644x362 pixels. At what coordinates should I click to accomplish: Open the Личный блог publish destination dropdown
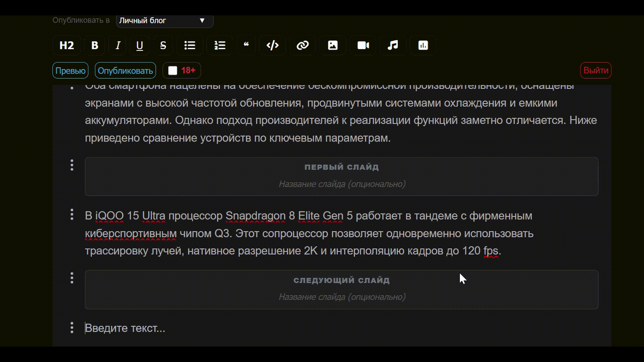[164, 21]
